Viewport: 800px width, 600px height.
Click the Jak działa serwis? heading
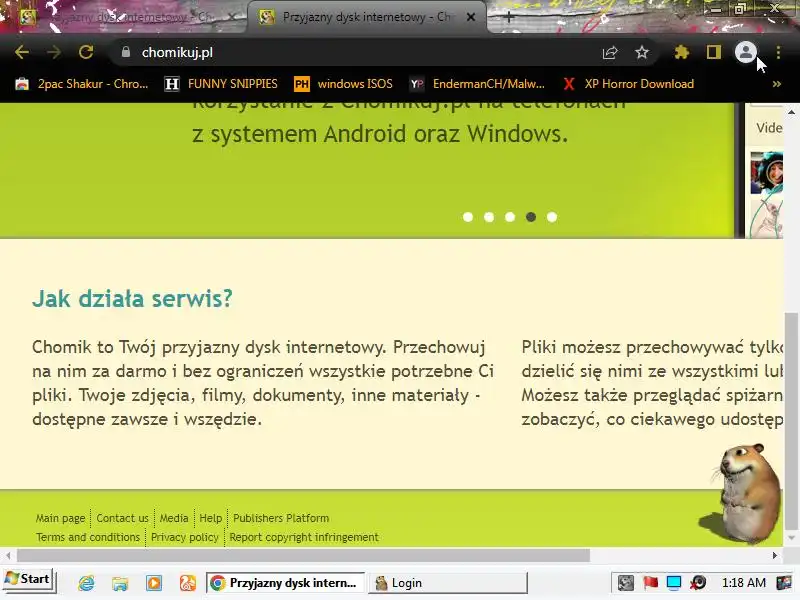point(132,298)
